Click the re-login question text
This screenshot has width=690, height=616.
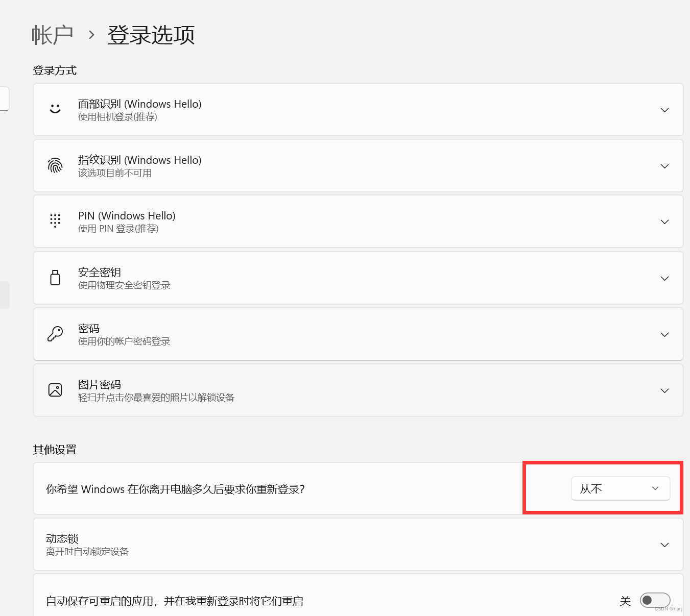click(x=175, y=489)
